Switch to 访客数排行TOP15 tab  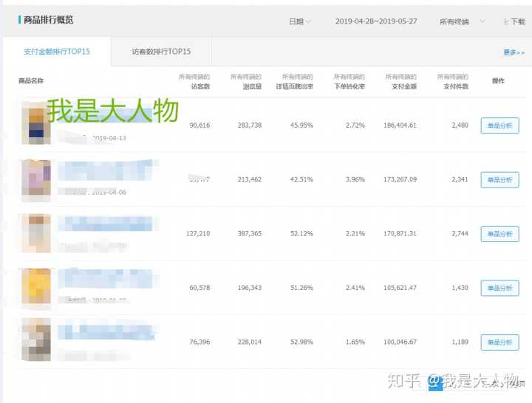(161, 52)
